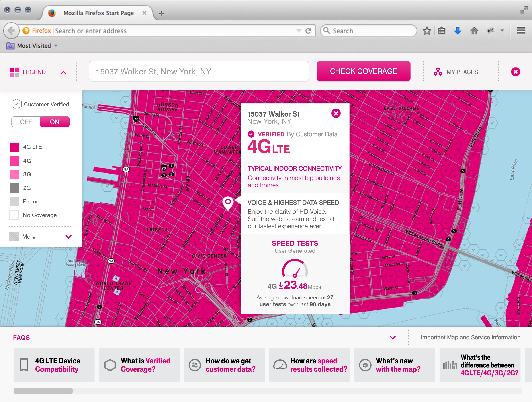Open the Most Visited bookmarks menu
Screen dimensions: 532x402
coord(34,46)
